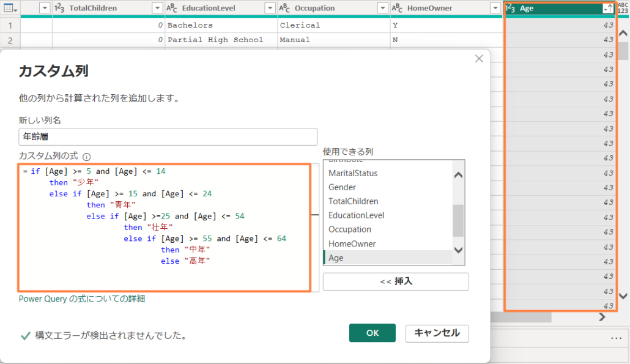Screen dimensions: 630x364
Task: Open the Power Query formula details link
Action: (x=82, y=299)
